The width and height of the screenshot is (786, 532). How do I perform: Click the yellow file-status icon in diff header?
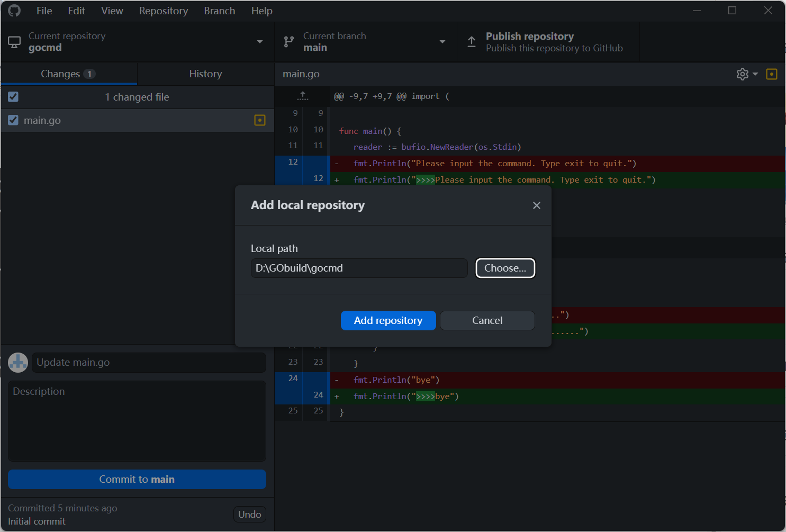coord(771,74)
